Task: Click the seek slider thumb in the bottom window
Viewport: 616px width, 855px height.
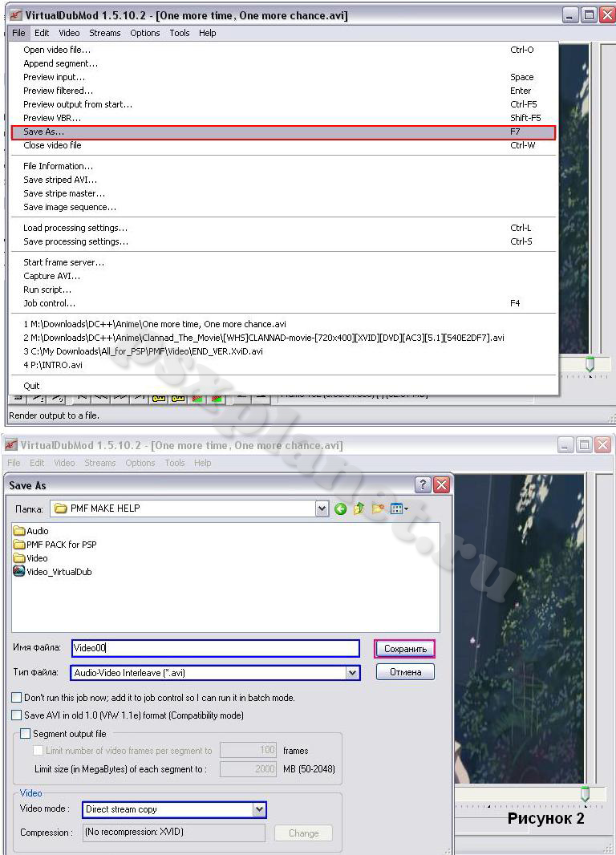Action: [585, 793]
